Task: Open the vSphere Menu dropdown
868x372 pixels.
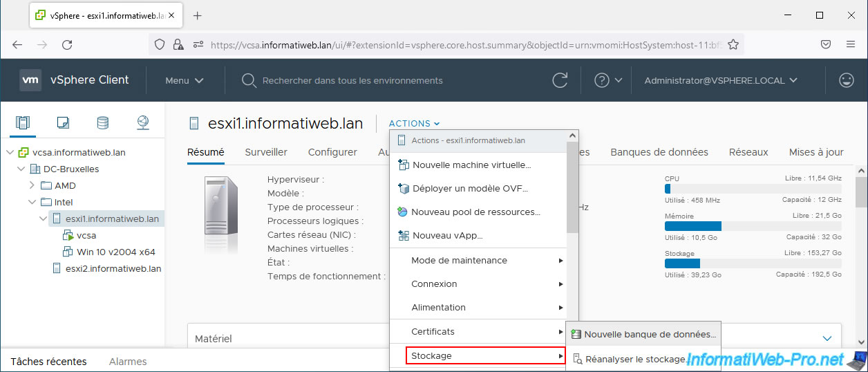Action: pyautogui.click(x=184, y=80)
